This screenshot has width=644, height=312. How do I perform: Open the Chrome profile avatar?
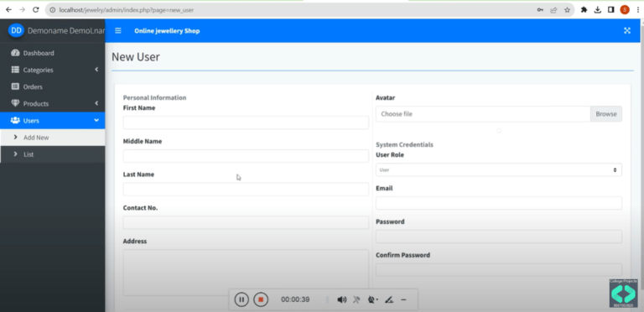625,10
